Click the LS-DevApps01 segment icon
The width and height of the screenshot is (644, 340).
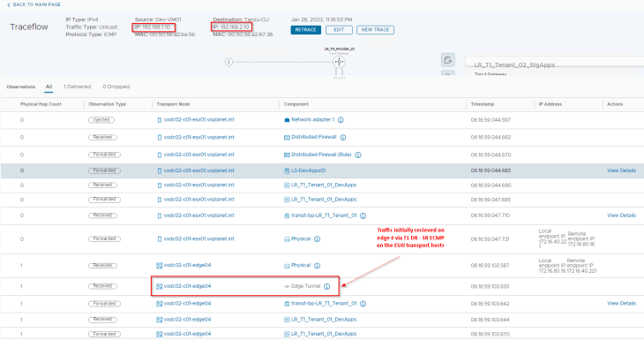tap(287, 170)
